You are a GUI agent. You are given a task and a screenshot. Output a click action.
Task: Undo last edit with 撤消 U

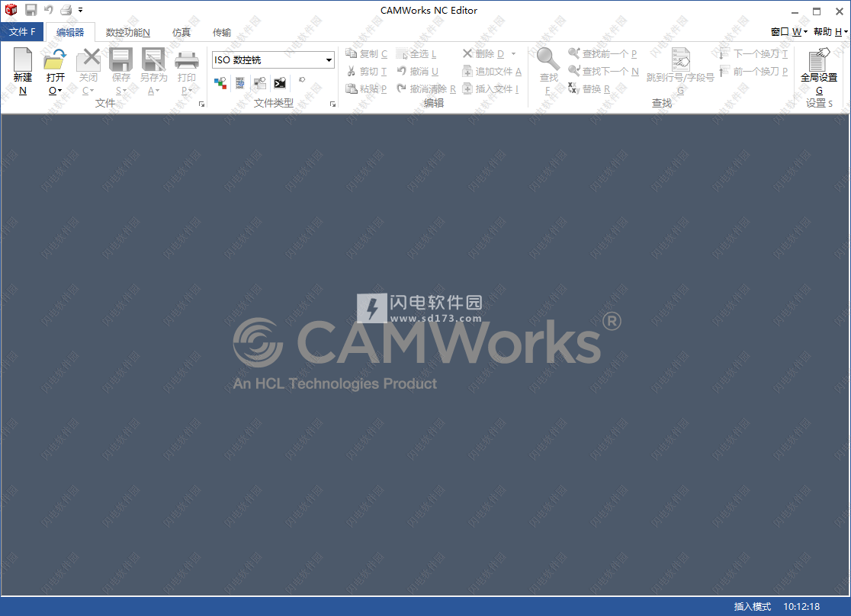tap(417, 71)
